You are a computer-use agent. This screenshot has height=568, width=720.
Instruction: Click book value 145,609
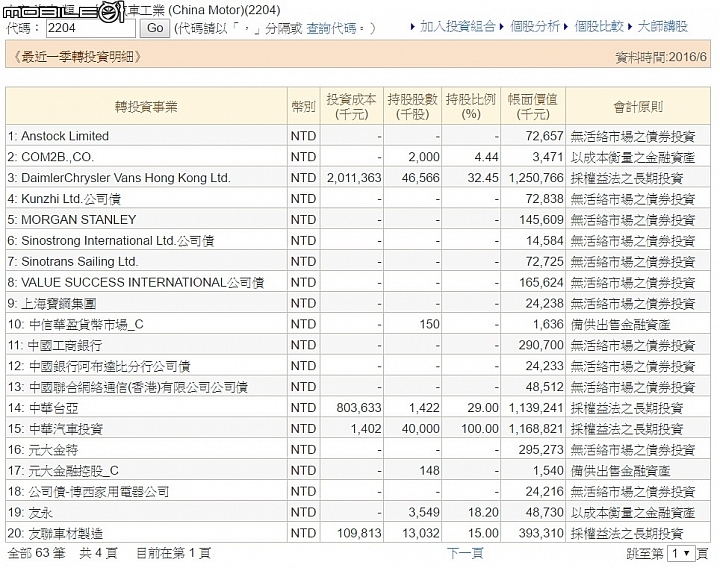[x=541, y=219]
